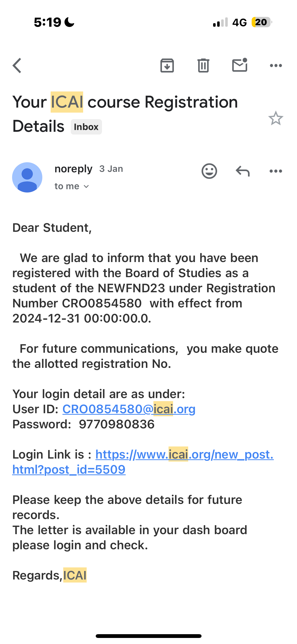Reply to noreply sender
The width and height of the screenshot is (297, 644).
[243, 171]
